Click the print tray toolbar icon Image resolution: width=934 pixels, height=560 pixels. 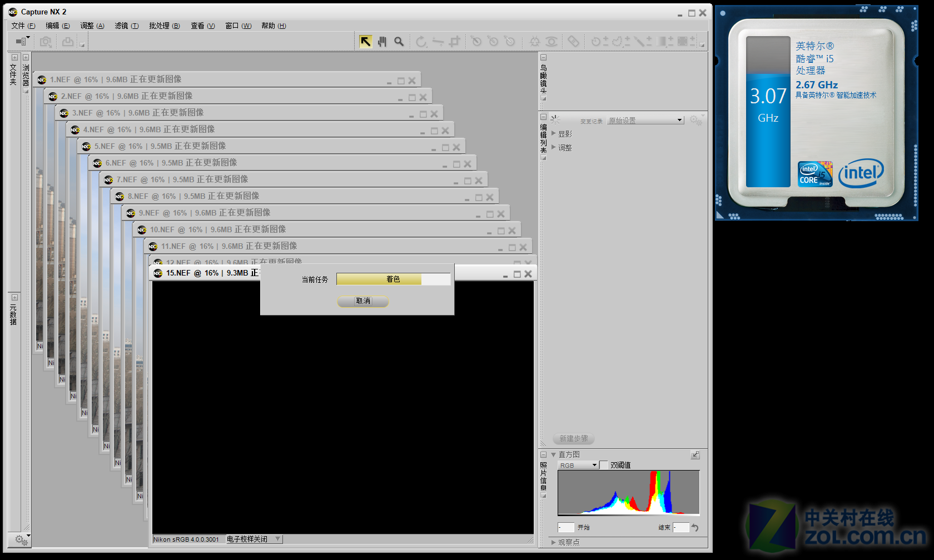[x=68, y=42]
